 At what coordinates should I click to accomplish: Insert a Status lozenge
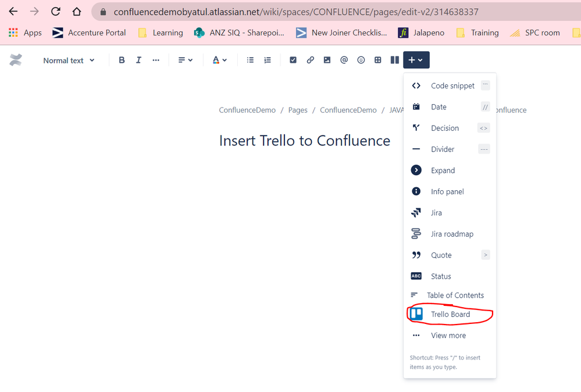click(x=450, y=276)
